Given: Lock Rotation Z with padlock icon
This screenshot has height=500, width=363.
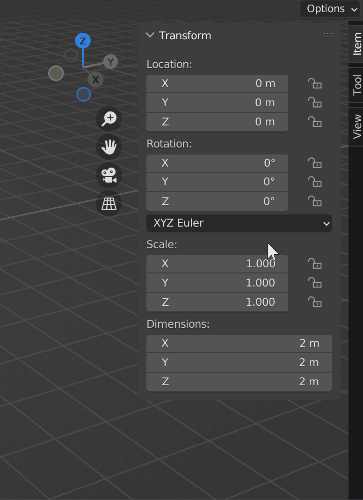Looking at the screenshot, I should pos(315,201).
